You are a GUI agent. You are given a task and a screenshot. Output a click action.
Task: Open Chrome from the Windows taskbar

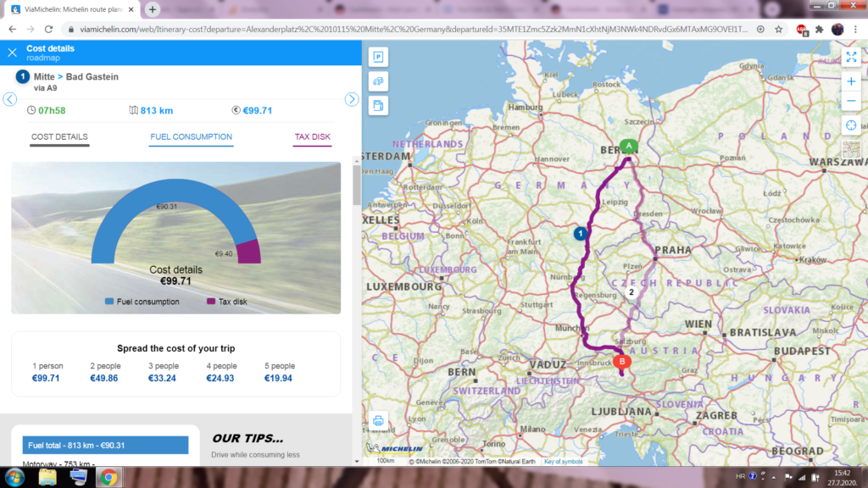pos(108,477)
